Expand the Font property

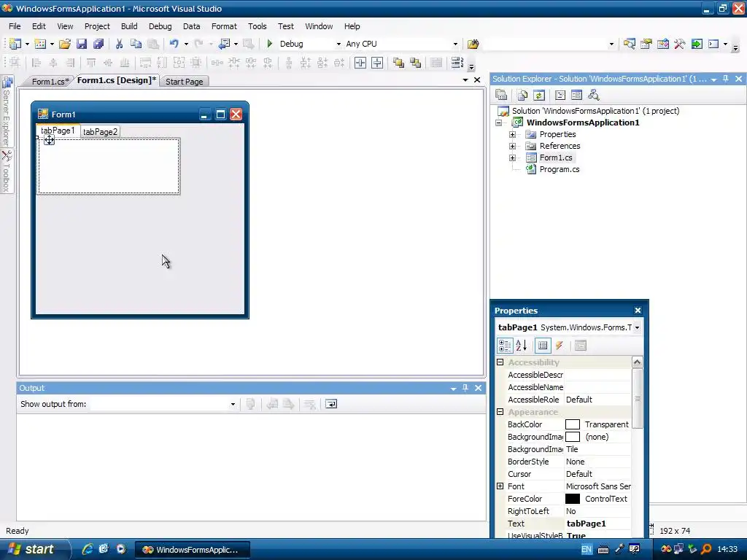tap(500, 486)
